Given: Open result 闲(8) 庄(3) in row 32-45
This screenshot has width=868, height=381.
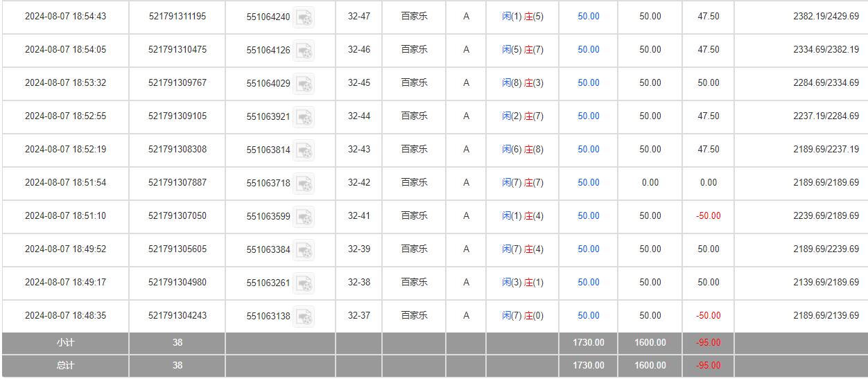Looking at the screenshot, I should (x=523, y=82).
